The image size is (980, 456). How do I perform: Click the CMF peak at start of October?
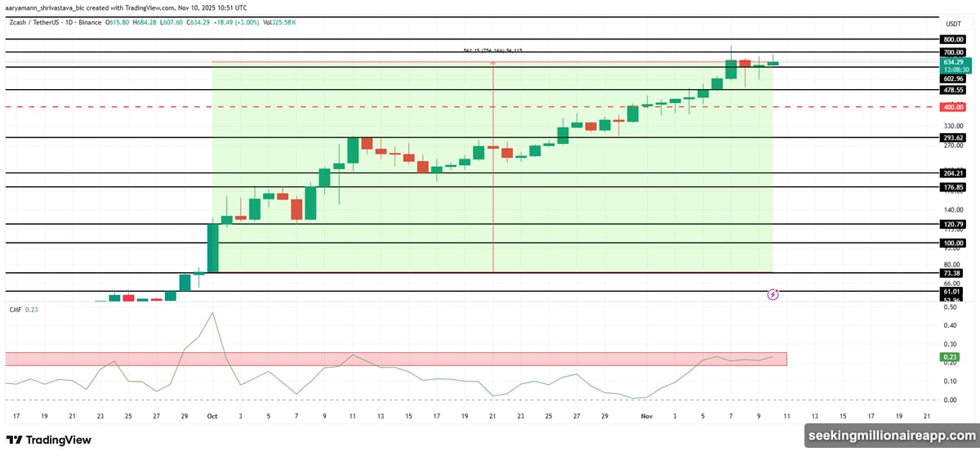213,313
